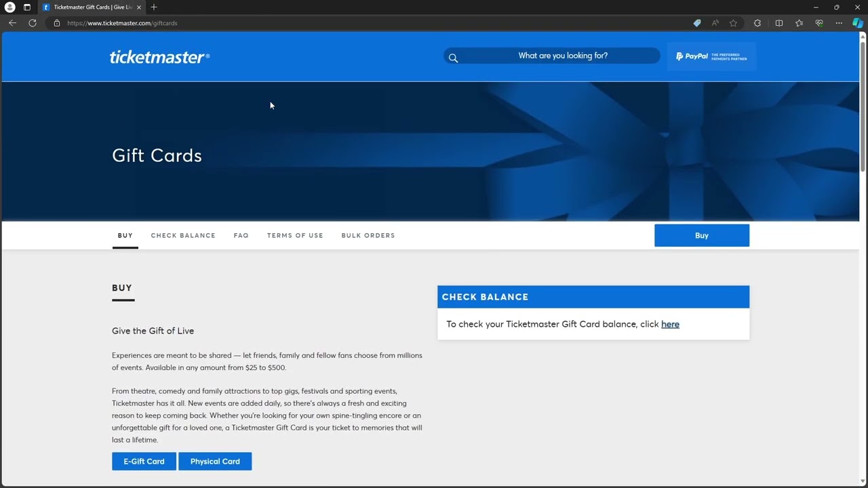Click the PayPal partner badge
The width and height of the screenshot is (868, 488).
coord(711,56)
